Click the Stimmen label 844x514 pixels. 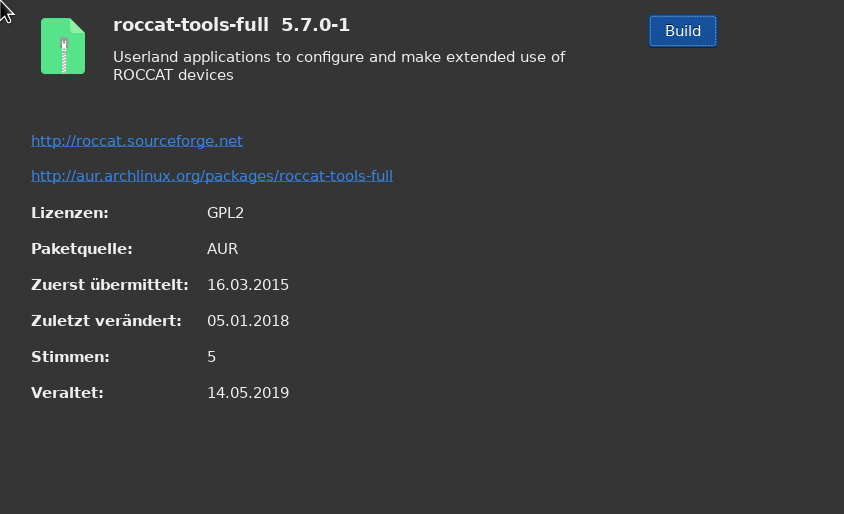click(71, 357)
